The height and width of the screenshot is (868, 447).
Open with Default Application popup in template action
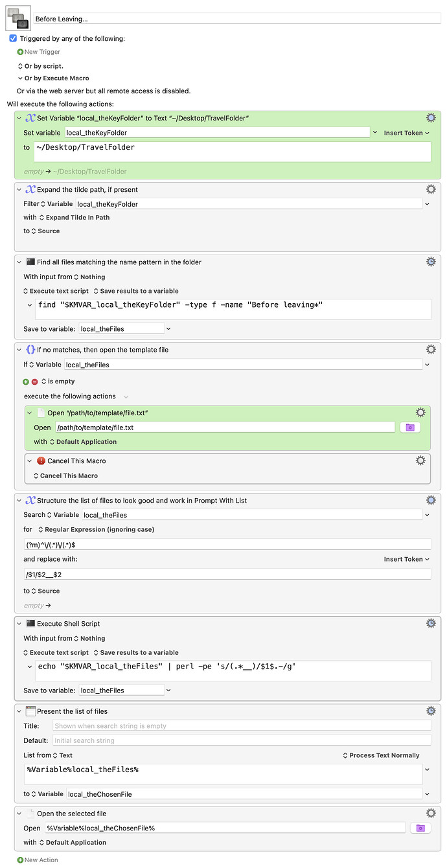click(83, 442)
